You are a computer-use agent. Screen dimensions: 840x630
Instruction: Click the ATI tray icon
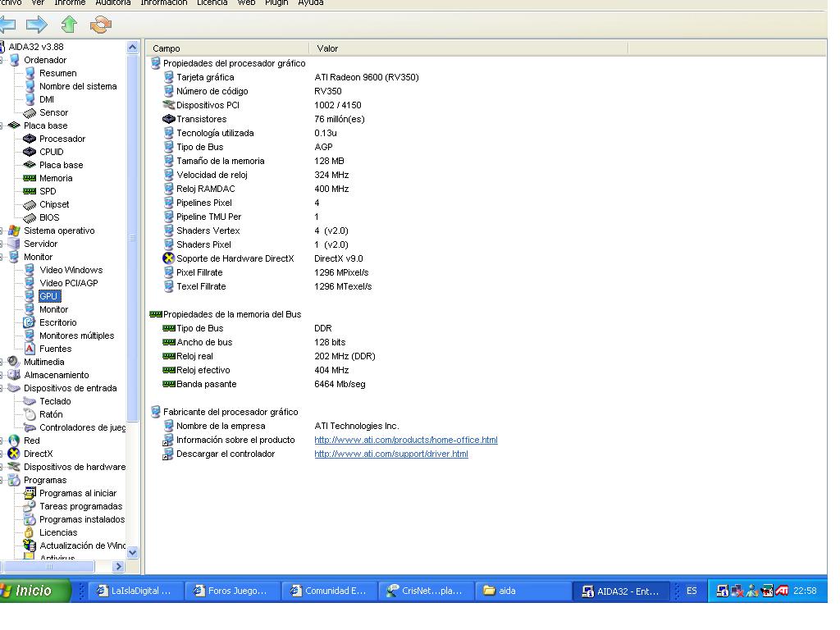pyautogui.click(x=782, y=591)
